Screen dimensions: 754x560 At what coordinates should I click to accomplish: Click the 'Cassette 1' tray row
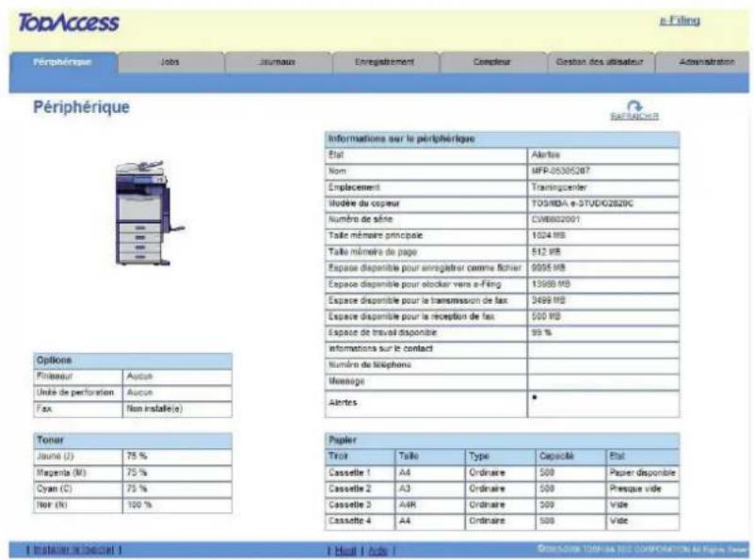click(502, 472)
